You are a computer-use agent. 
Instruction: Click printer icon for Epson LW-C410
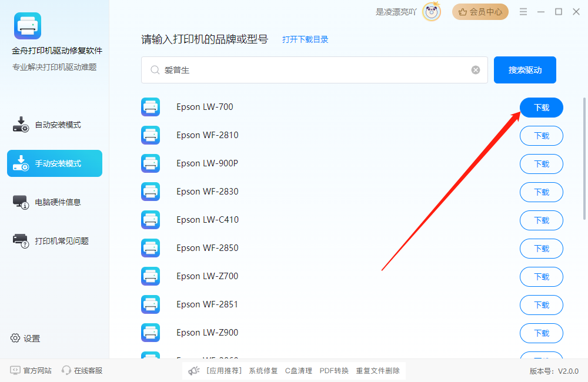pyautogui.click(x=151, y=220)
